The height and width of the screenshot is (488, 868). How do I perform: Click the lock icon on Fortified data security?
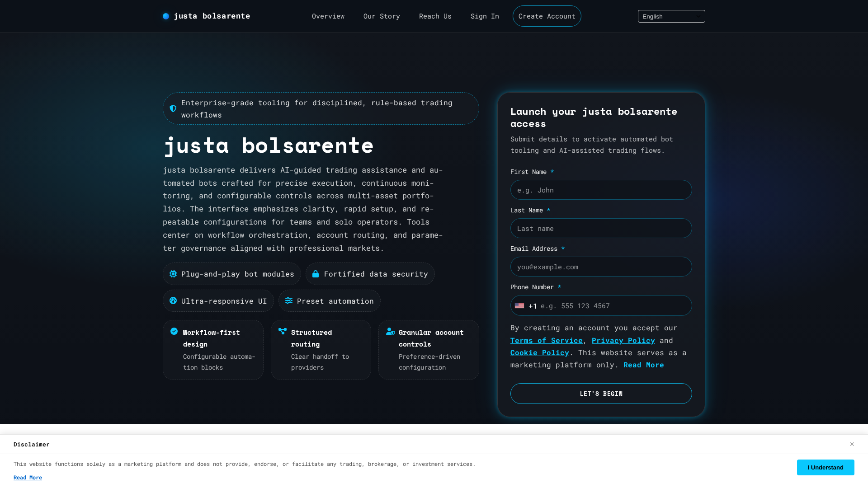(316, 274)
